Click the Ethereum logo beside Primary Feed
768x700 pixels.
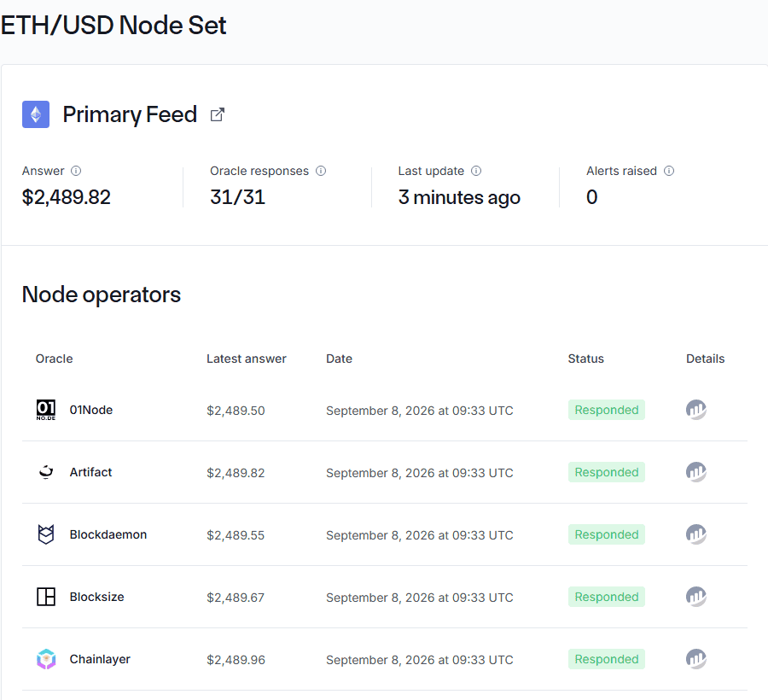coord(36,114)
